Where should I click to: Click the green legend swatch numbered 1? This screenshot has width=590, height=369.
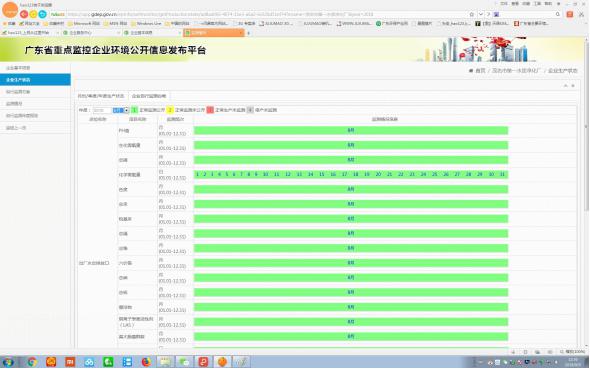pos(134,110)
